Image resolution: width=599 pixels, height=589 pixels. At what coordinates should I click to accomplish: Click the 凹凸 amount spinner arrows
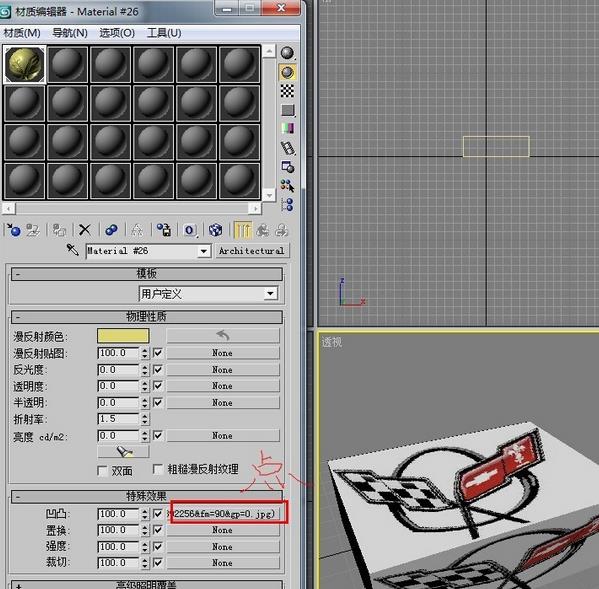pos(144,514)
